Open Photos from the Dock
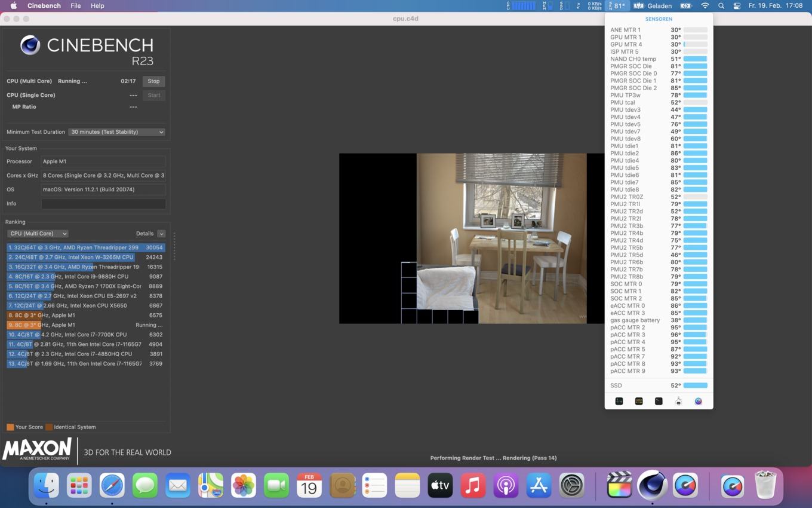 pos(244,485)
